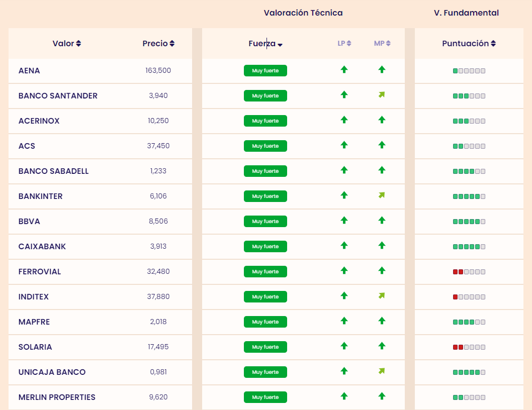Click AENA LP up arrow icon

pyautogui.click(x=344, y=69)
